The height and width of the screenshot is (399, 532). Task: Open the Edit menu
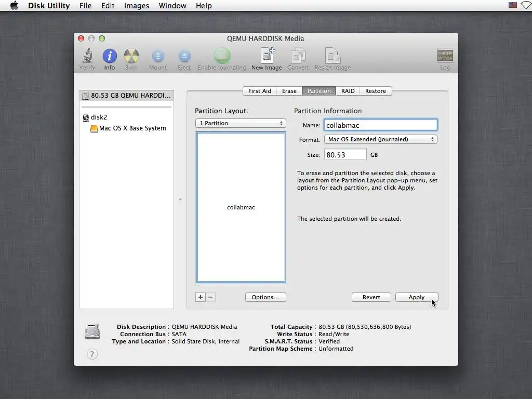click(108, 6)
